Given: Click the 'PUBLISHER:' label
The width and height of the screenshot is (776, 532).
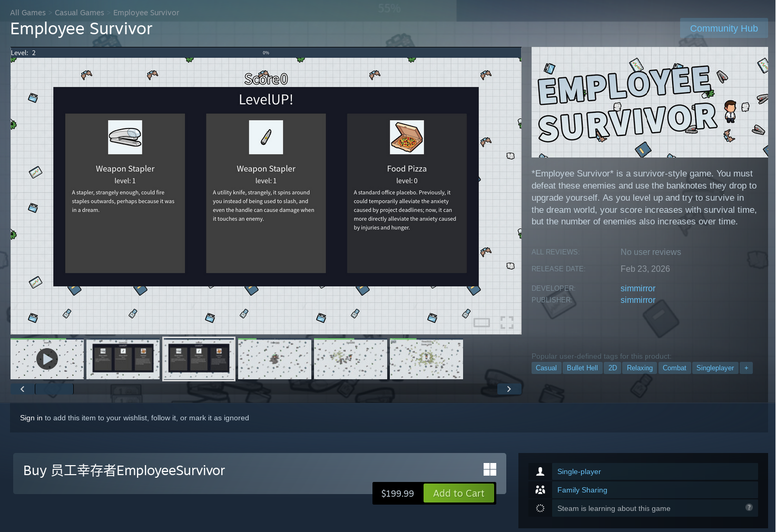Looking at the screenshot, I should tap(552, 300).
